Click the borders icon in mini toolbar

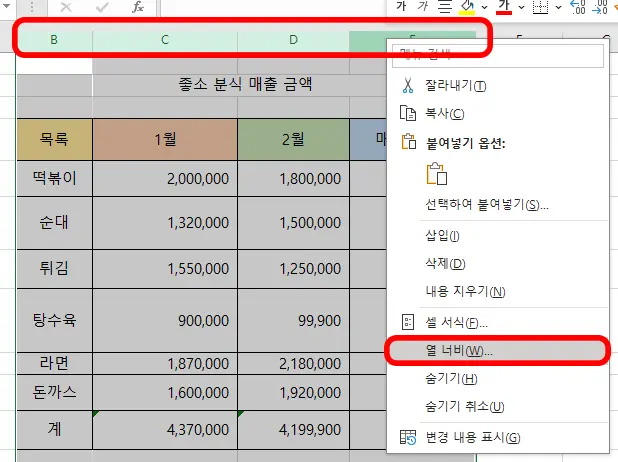[540, 7]
